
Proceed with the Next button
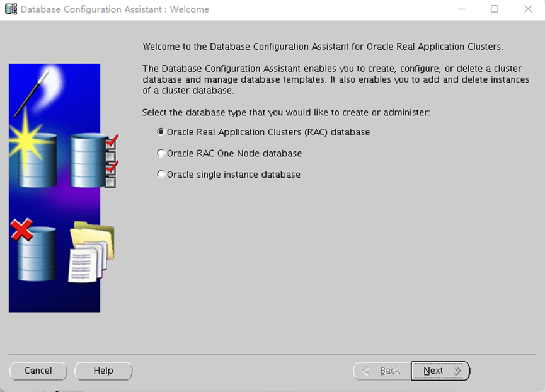(440, 371)
